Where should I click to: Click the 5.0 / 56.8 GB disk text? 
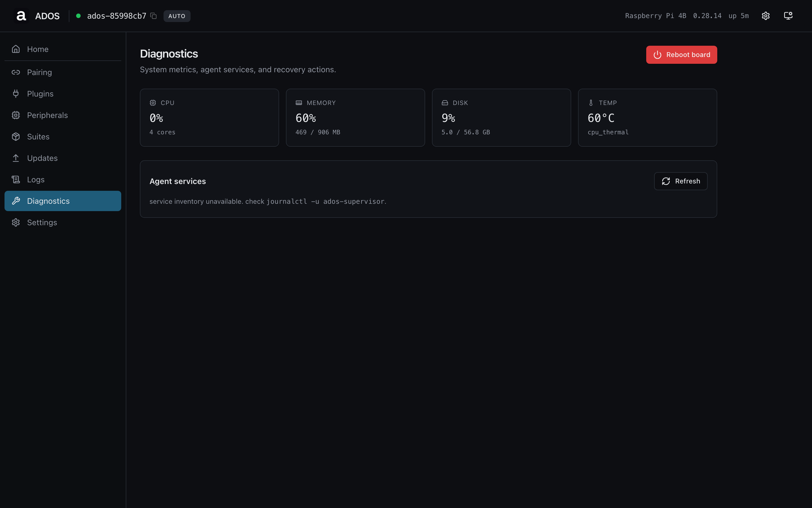(x=466, y=132)
